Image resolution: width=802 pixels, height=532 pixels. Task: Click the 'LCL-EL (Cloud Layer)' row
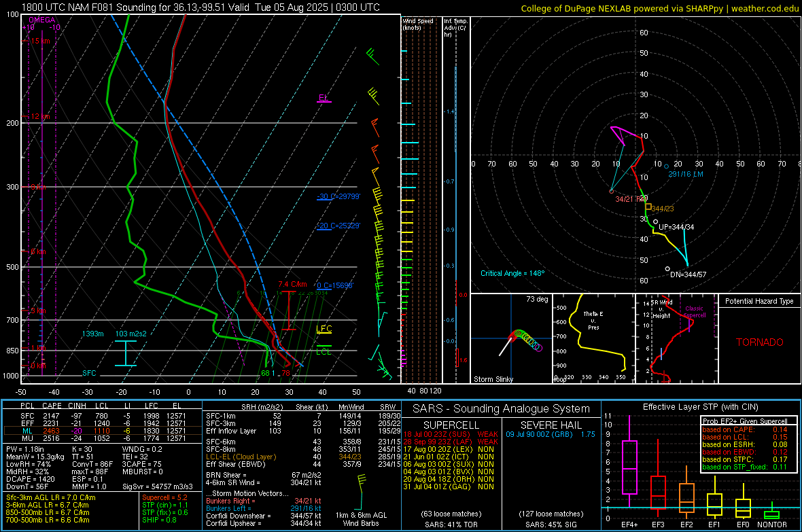[x=303, y=457]
